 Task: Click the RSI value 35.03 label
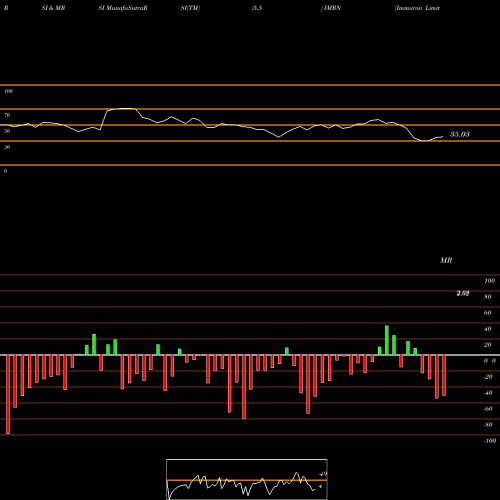[460, 134]
